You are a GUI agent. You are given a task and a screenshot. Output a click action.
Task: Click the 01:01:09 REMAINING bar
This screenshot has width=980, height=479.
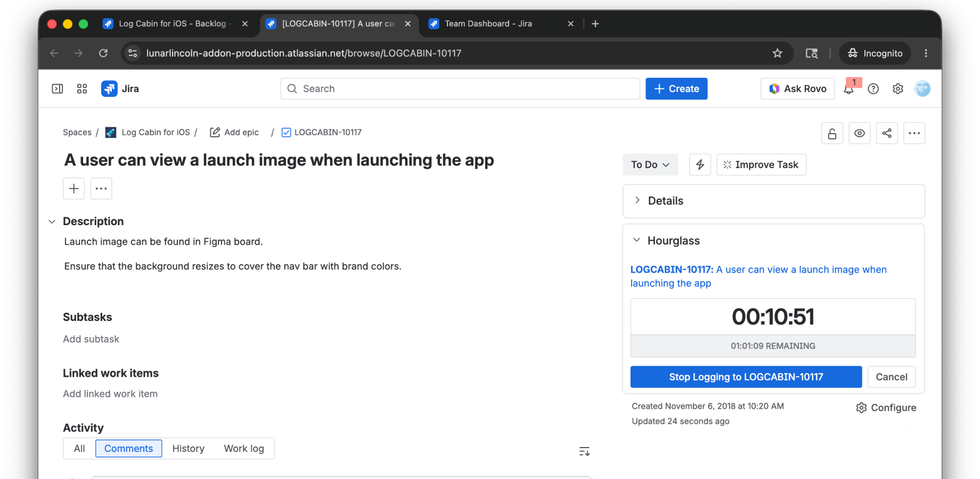tap(773, 346)
